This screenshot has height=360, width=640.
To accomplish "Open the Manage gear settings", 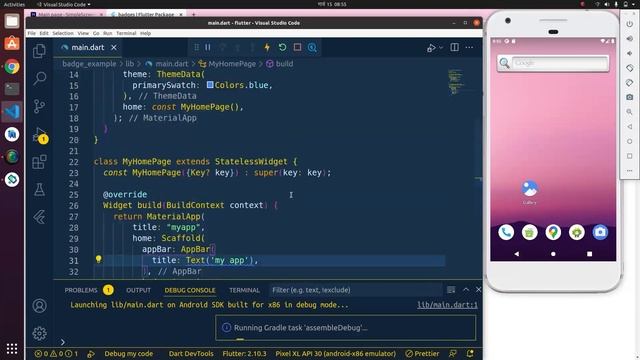I will click(39, 333).
